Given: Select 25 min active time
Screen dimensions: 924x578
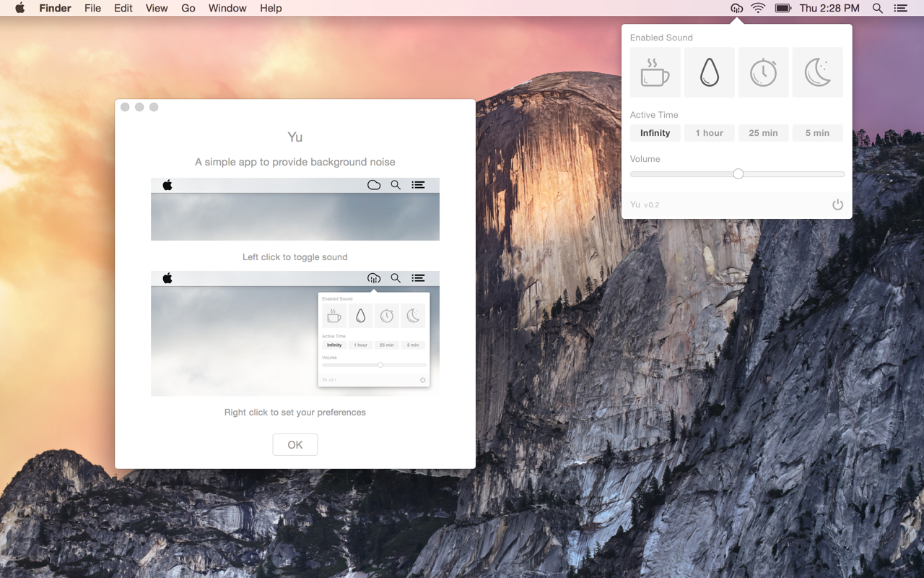Looking at the screenshot, I should pos(763,133).
